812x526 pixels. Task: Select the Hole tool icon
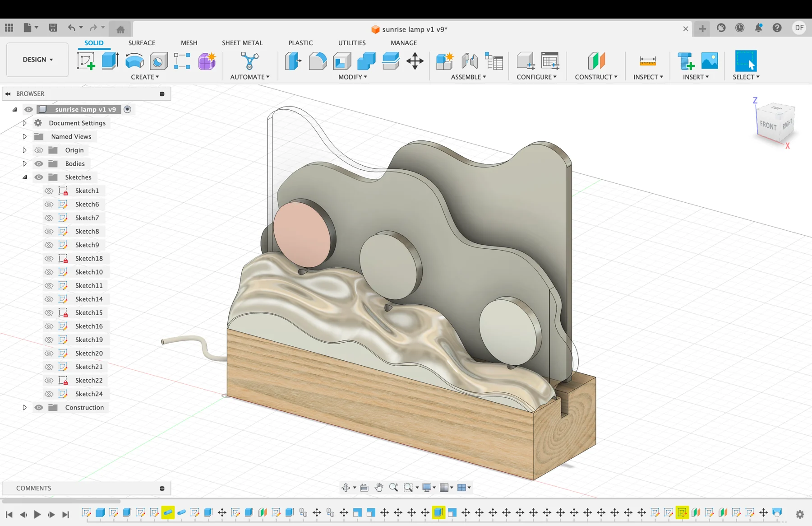(158, 61)
